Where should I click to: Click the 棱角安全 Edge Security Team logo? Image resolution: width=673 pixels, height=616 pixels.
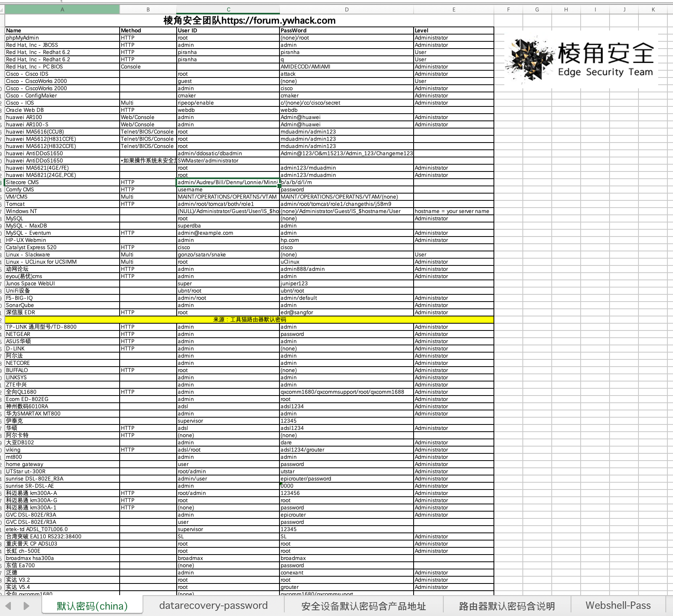[x=581, y=59]
